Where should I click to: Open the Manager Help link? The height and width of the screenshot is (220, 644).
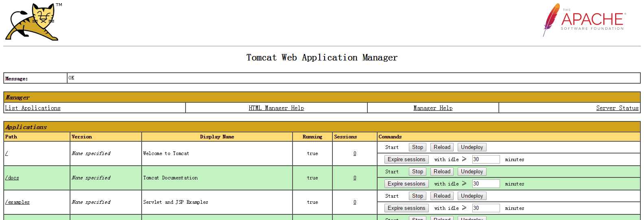tap(433, 108)
